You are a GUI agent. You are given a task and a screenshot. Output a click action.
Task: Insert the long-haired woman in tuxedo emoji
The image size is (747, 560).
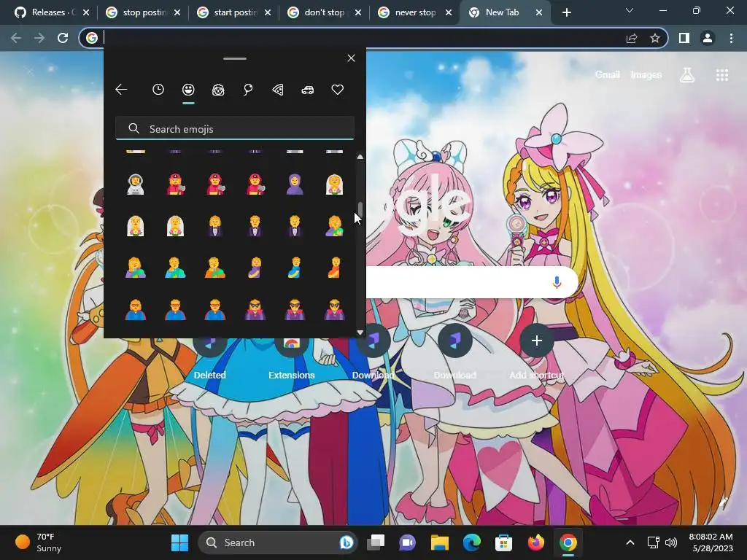pos(215,226)
